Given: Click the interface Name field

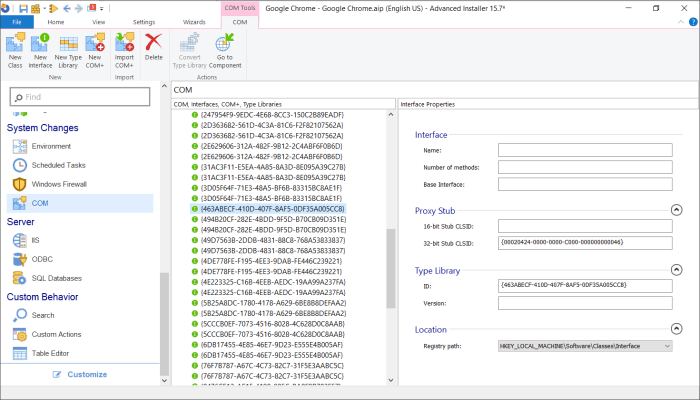Looking at the screenshot, I should 585,150.
